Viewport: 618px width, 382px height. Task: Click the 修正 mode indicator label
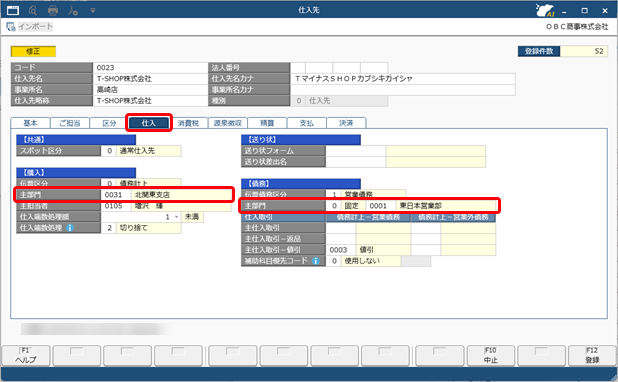[x=33, y=51]
